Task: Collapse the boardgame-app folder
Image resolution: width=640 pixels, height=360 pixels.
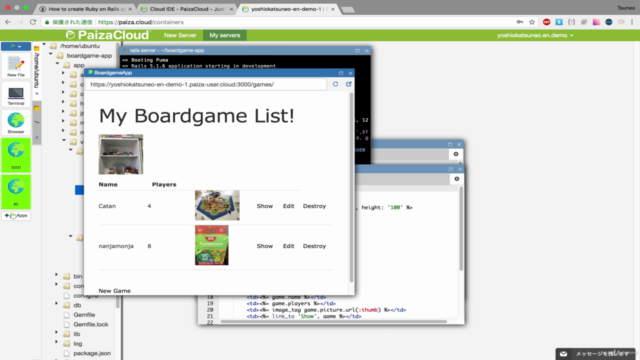Action: [x=51, y=54]
